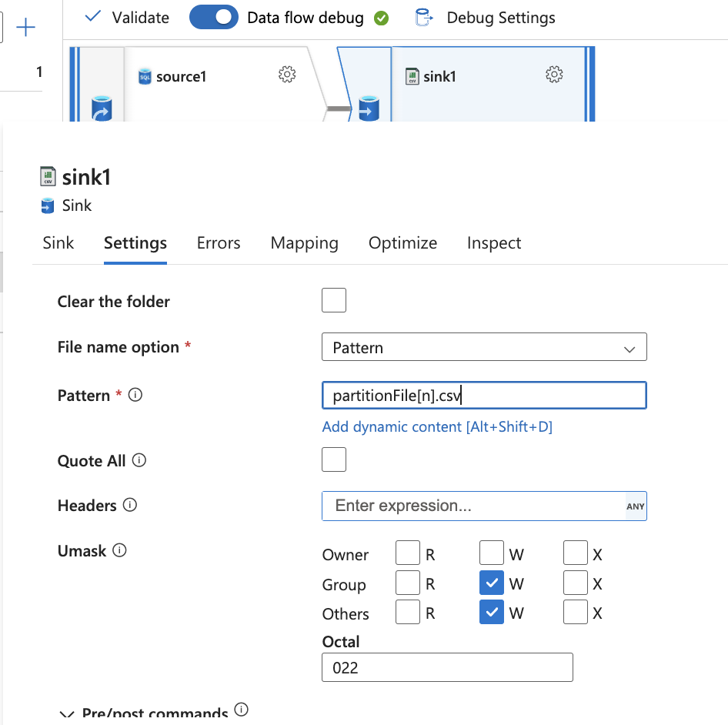The width and height of the screenshot is (728, 725).
Task: Open the Optimize tab
Action: point(402,243)
